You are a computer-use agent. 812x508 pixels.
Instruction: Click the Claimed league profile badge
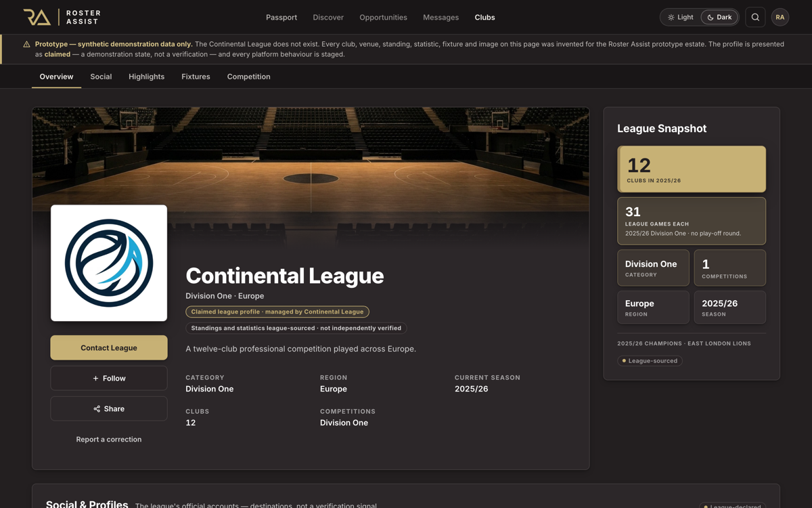pos(277,312)
